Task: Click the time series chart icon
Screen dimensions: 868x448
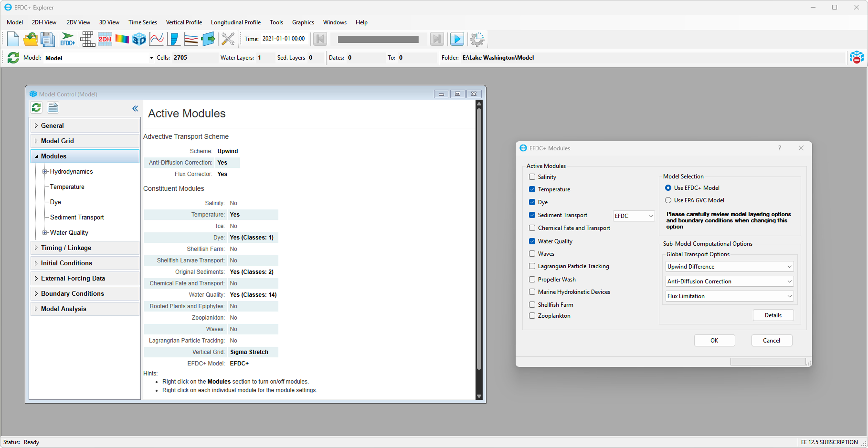Action: tap(156, 39)
